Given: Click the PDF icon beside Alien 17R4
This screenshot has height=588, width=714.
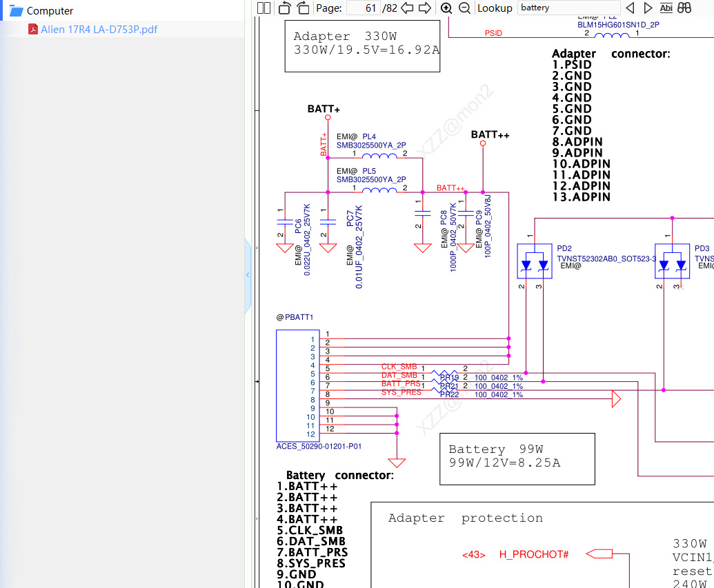Looking at the screenshot, I should [x=33, y=30].
